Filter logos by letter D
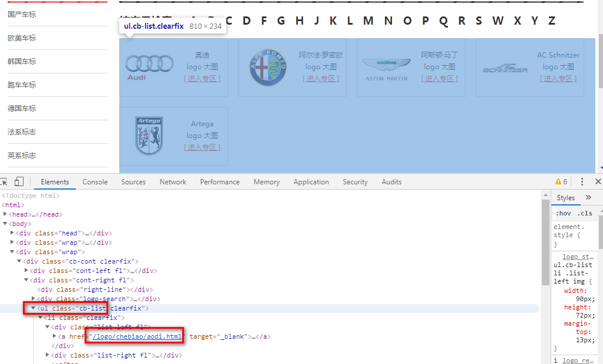This screenshot has height=364, width=603. pos(246,21)
